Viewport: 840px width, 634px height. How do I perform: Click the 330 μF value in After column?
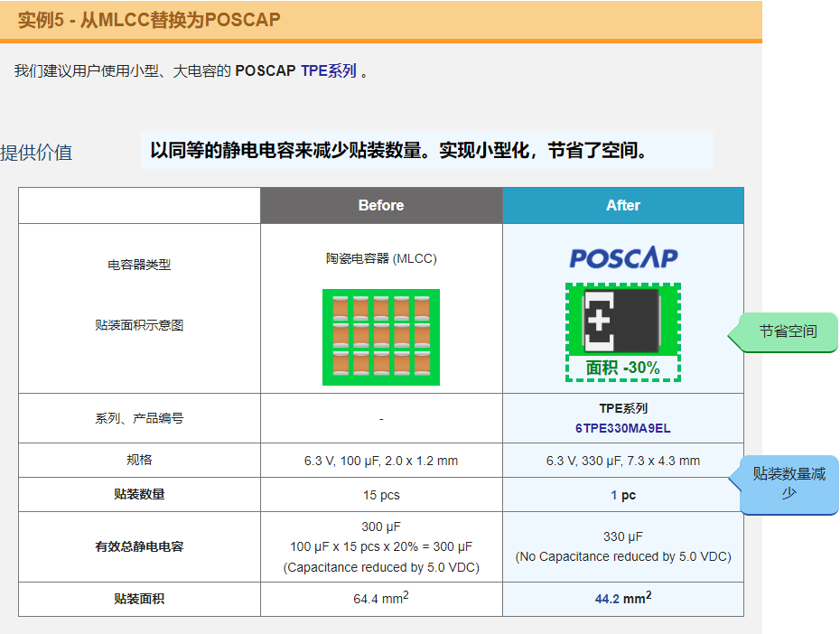point(623,536)
